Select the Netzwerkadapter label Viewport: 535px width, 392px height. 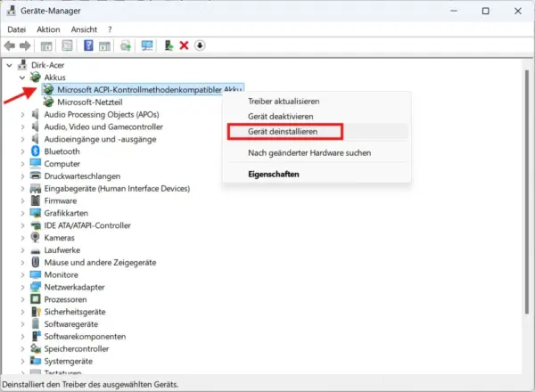[74, 287]
